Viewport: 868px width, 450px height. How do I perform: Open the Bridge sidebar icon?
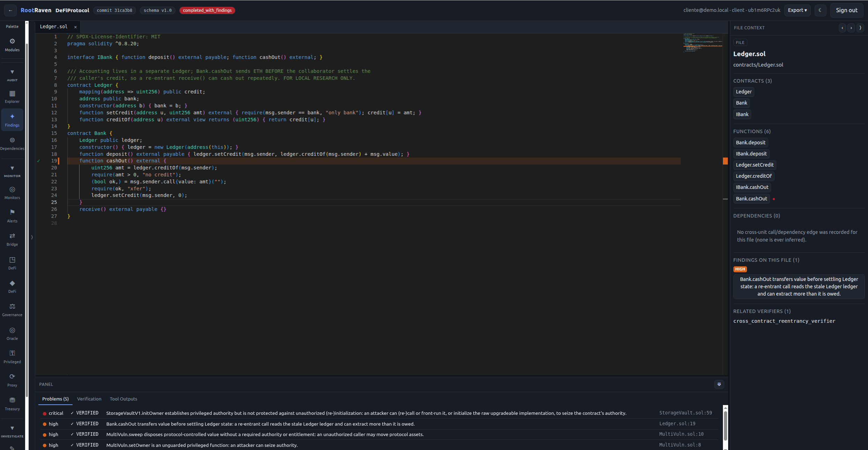coord(12,239)
